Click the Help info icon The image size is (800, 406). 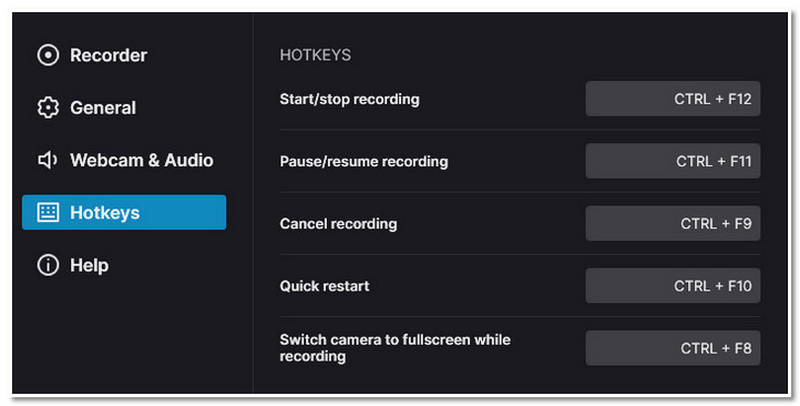pos(48,266)
